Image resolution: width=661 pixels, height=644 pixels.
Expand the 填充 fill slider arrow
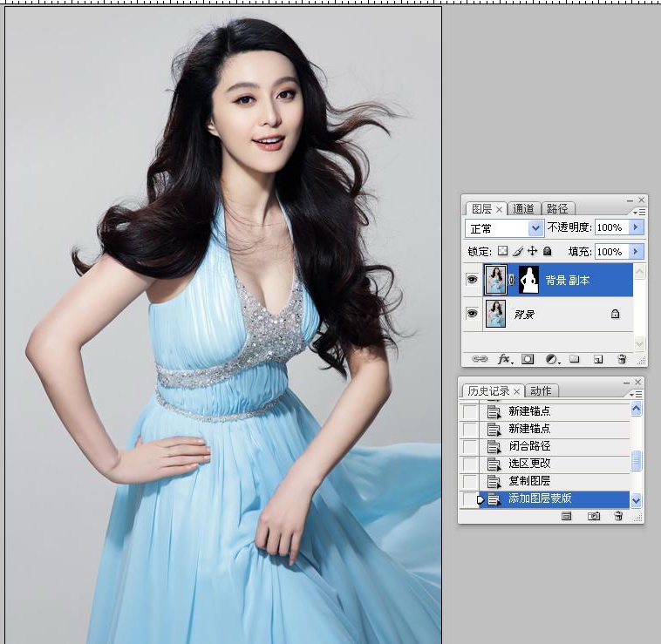(636, 251)
